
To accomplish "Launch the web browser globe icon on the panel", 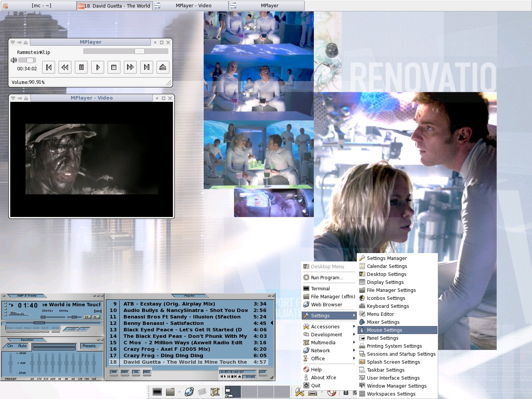I will point(189,392).
